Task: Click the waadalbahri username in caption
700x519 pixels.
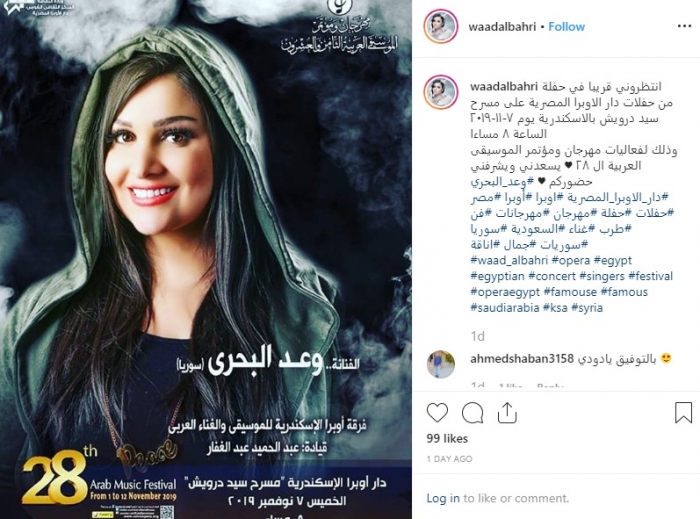Action: [504, 87]
